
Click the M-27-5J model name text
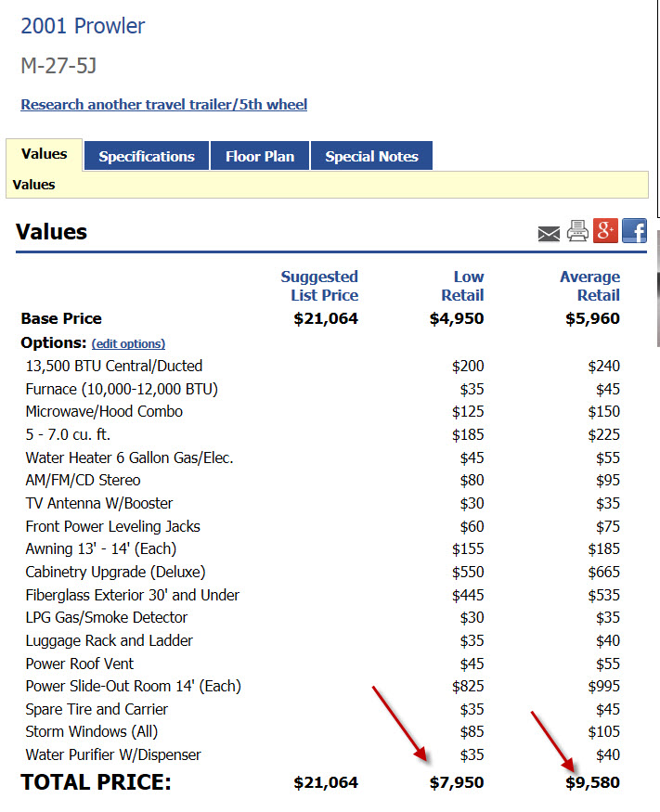[x=58, y=66]
